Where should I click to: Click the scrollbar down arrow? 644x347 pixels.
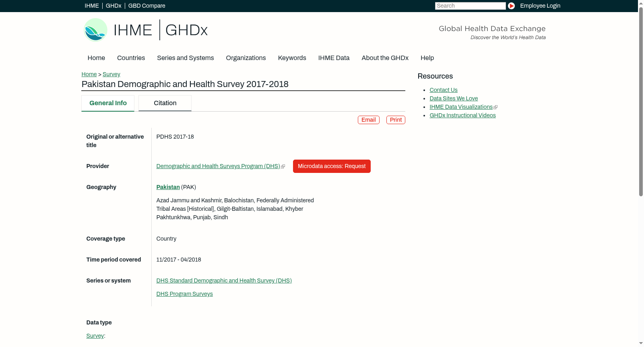pyautogui.click(x=641, y=344)
